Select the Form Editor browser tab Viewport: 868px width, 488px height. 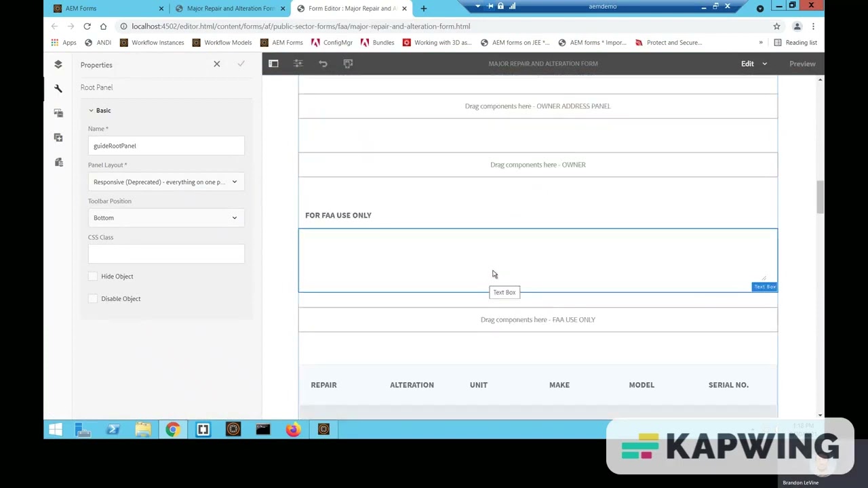(351, 8)
